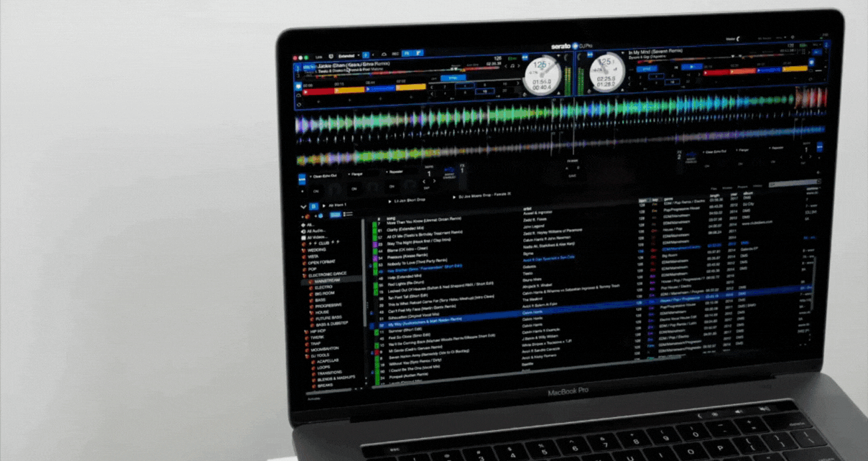Click SAVE in the center panel

pos(572,174)
